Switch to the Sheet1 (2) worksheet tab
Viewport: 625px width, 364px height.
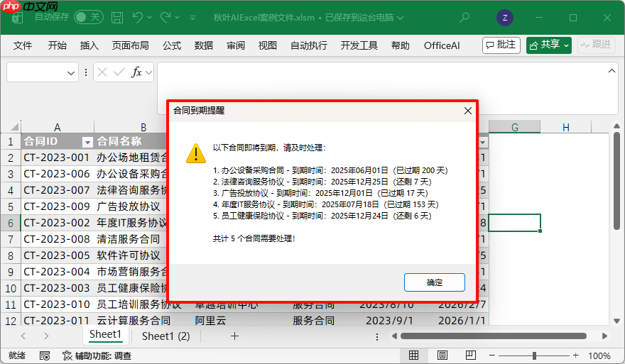[165, 336]
